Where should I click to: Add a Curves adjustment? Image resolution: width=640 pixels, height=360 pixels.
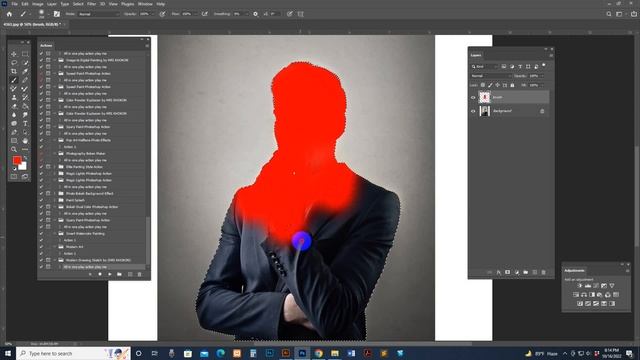tap(596, 286)
